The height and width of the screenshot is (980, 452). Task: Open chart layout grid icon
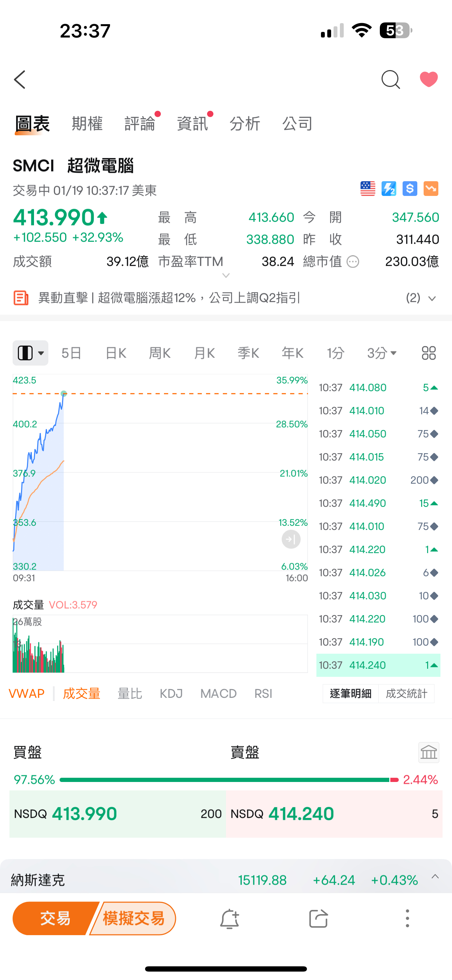[429, 353]
